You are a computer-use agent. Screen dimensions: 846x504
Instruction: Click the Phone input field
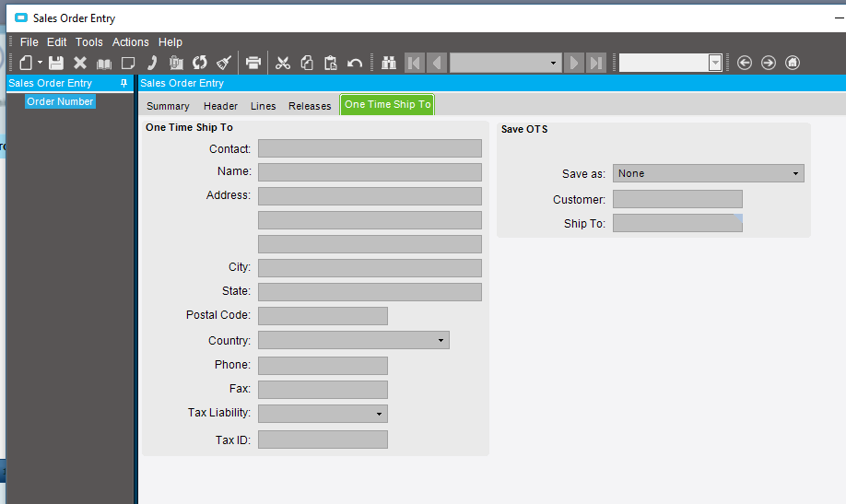323,365
